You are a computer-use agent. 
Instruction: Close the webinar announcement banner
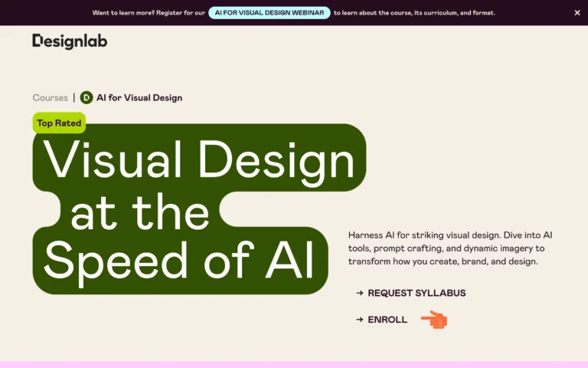pyautogui.click(x=577, y=13)
